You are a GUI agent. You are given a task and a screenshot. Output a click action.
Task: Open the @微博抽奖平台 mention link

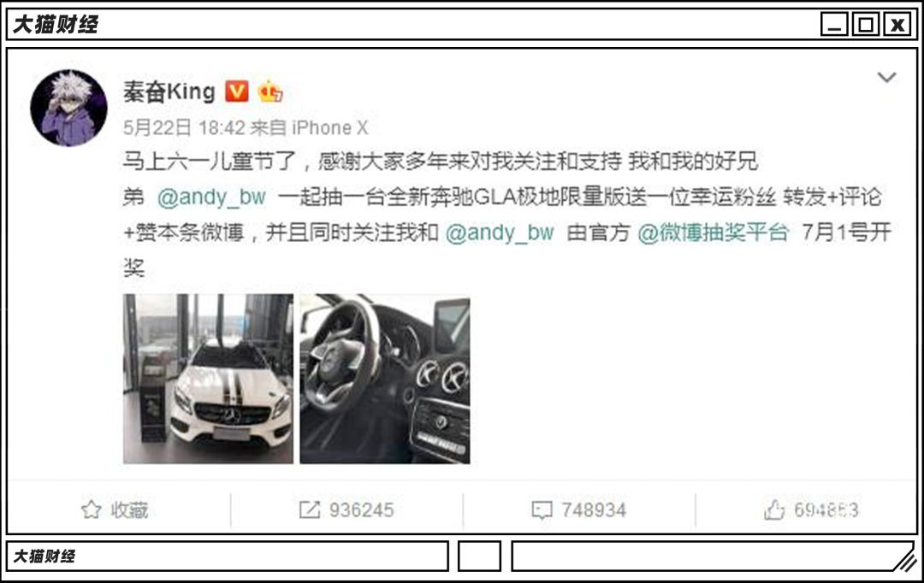(x=713, y=233)
